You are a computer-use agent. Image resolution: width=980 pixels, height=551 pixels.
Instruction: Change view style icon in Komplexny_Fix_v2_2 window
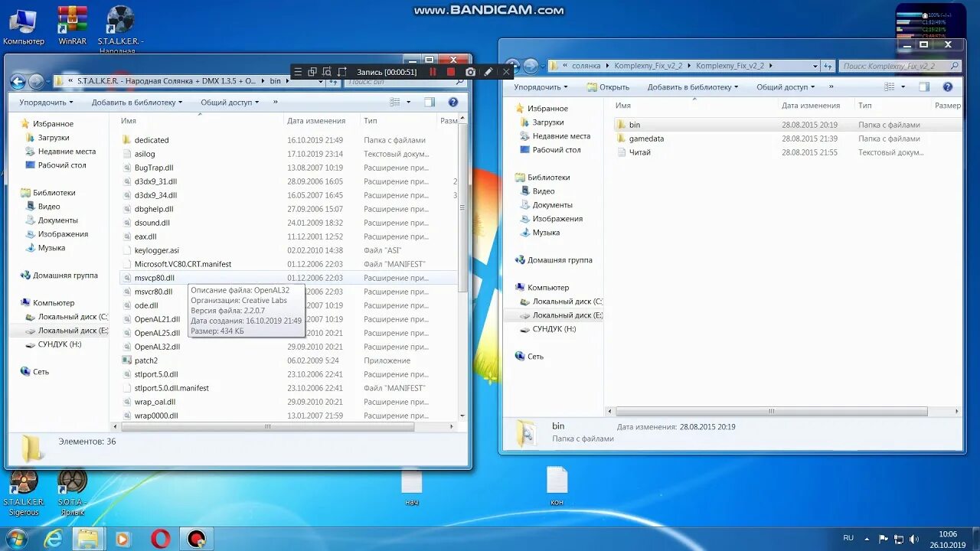pyautogui.click(x=890, y=86)
